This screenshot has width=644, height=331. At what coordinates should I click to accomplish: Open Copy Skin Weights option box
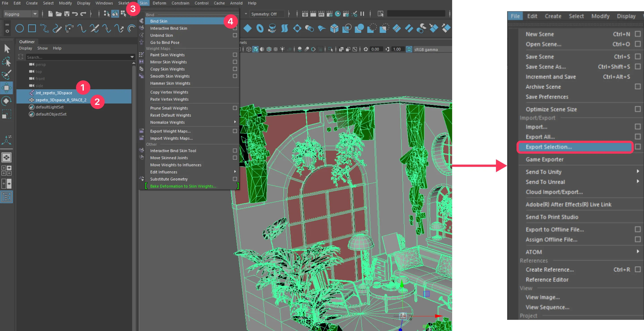[x=235, y=69]
